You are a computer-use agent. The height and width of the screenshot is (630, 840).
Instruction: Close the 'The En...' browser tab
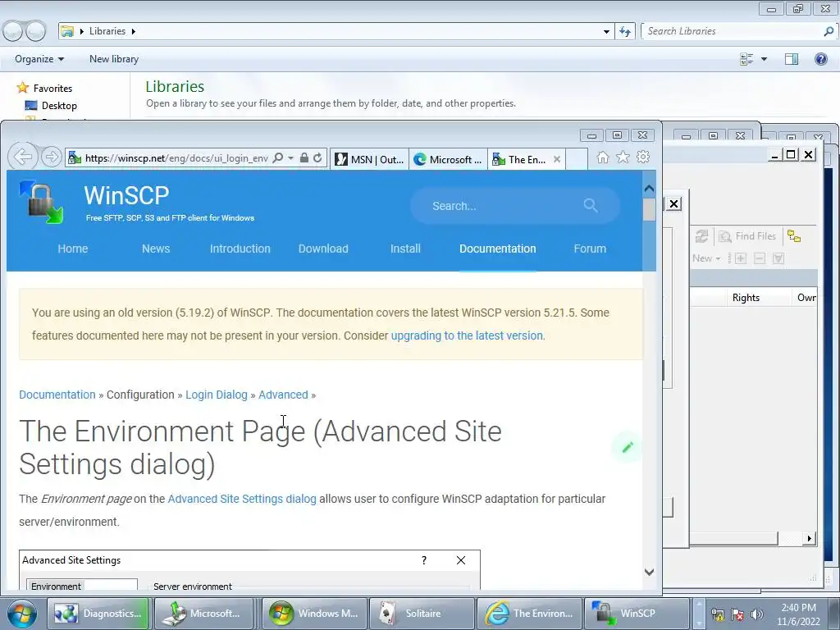557,159
